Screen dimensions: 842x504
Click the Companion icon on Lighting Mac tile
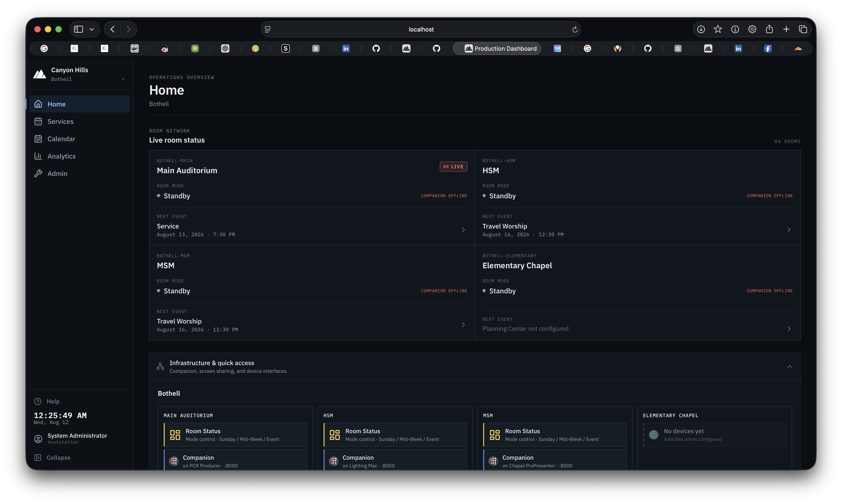point(333,461)
